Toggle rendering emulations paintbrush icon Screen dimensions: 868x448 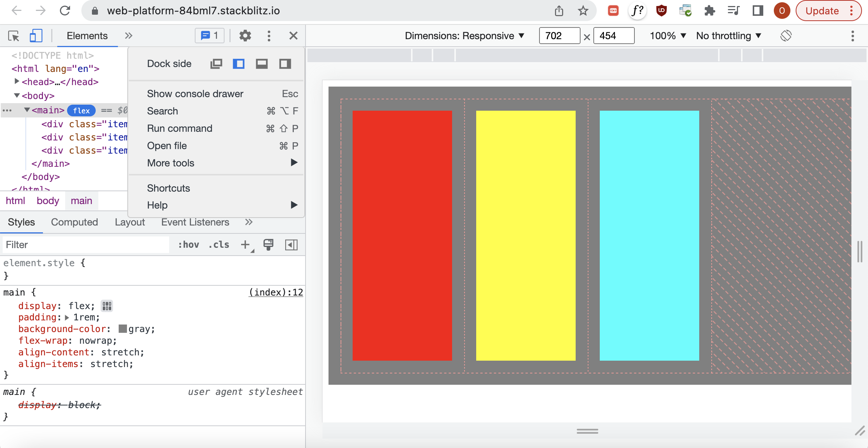pos(268,245)
